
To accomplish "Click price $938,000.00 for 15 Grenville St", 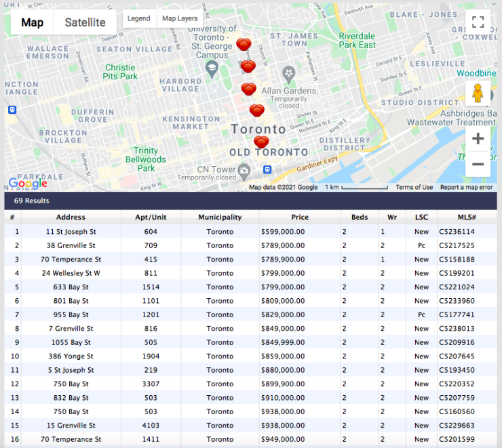I will [x=283, y=426].
